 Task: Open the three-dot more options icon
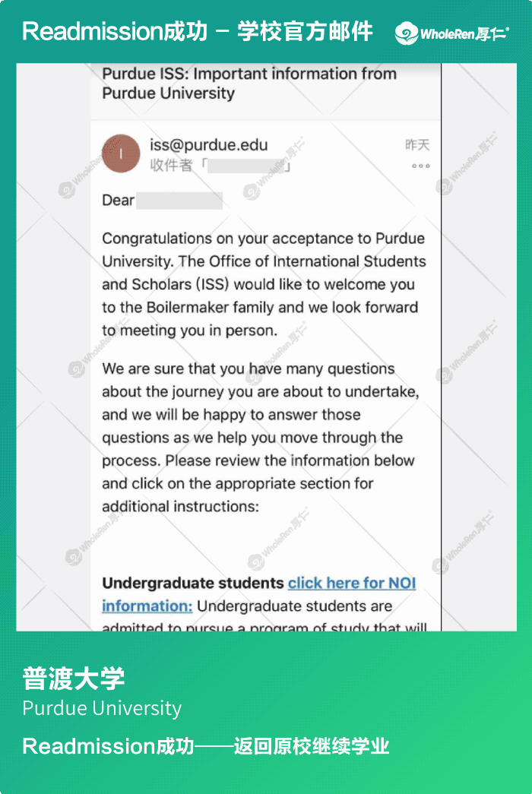[x=420, y=166]
